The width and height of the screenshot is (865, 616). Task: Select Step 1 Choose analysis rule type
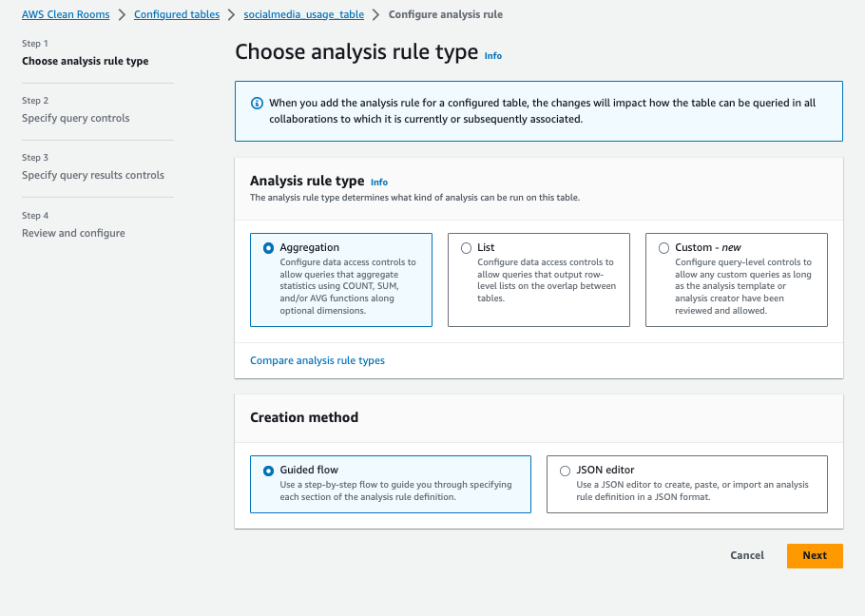(x=86, y=61)
